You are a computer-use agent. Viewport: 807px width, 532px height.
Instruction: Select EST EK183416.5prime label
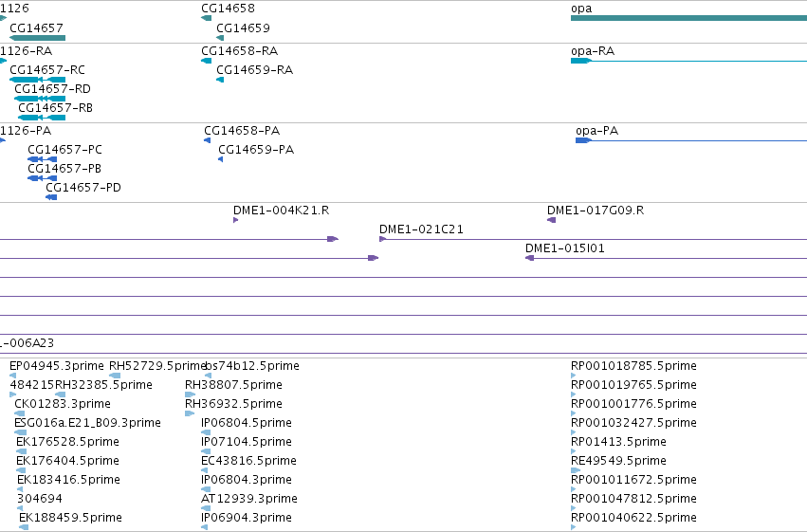click(68, 480)
